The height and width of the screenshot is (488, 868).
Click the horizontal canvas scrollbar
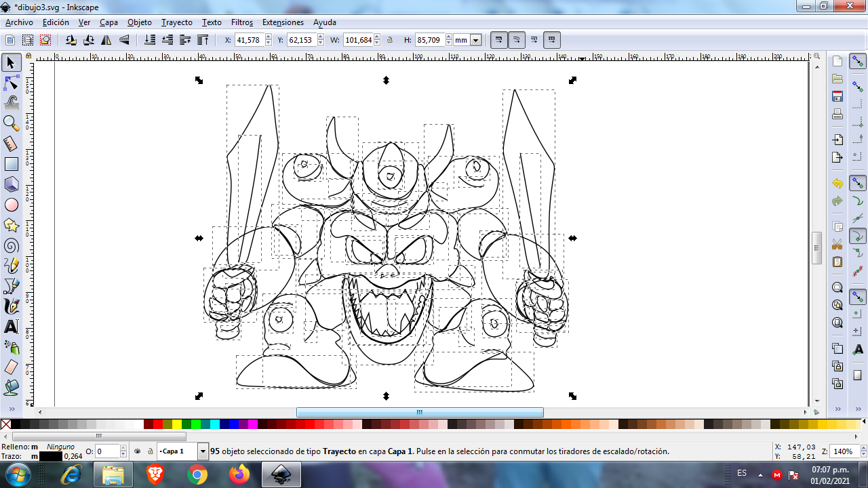coord(420,412)
